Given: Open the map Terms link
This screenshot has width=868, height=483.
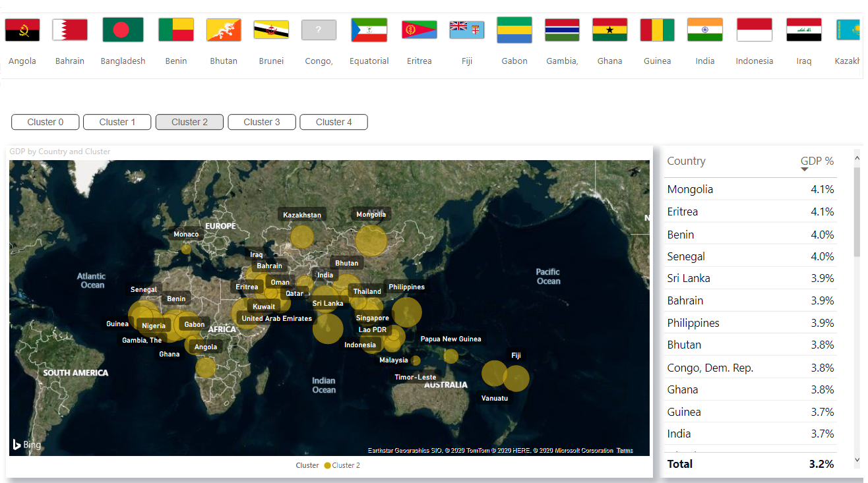Looking at the screenshot, I should click(x=624, y=451).
